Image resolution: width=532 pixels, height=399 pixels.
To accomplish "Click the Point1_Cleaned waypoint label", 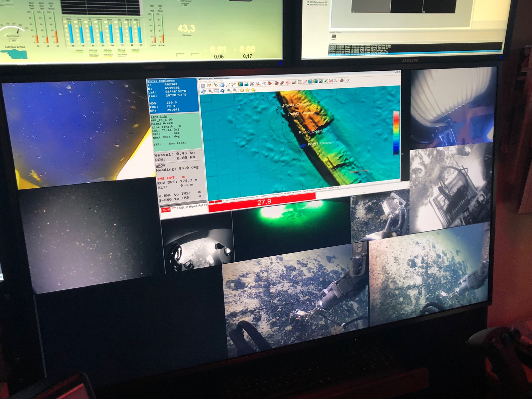I will [320, 143].
